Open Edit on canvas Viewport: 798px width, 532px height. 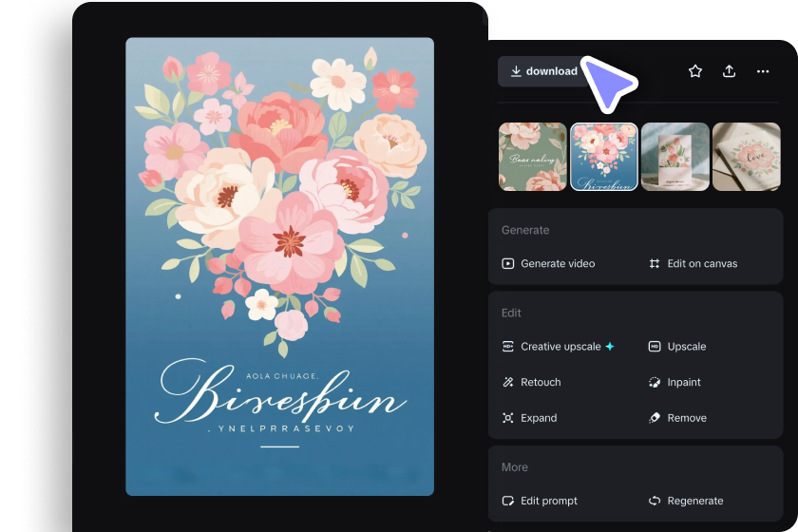click(693, 264)
